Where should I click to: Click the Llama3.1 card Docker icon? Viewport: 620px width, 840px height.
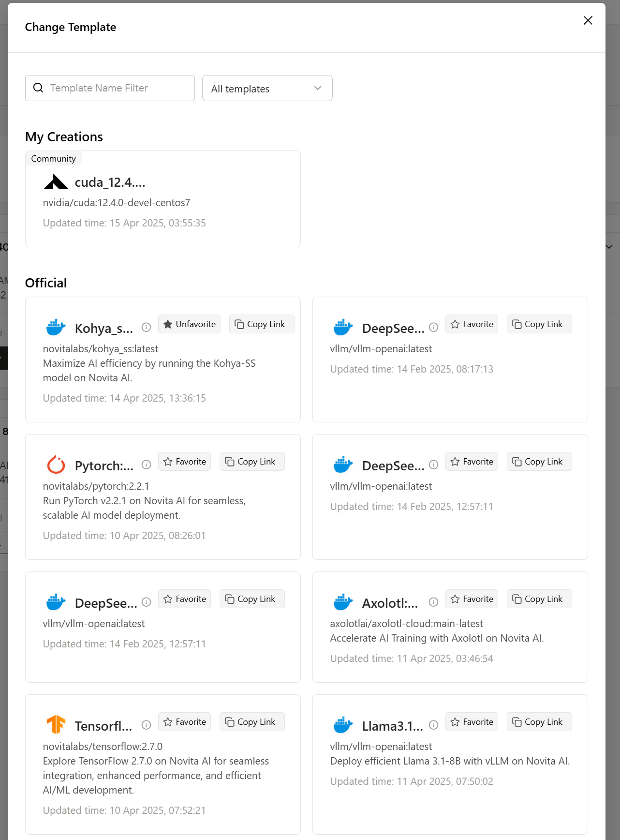click(x=343, y=725)
